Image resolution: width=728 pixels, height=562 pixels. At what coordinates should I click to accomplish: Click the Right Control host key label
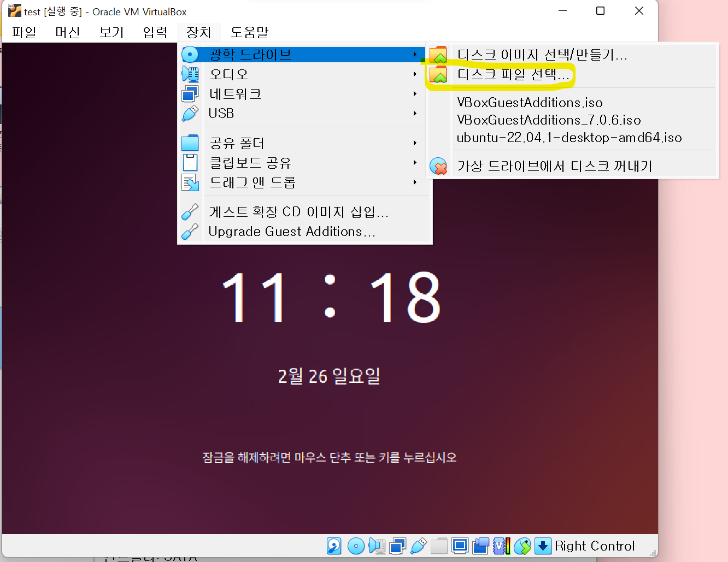coord(595,546)
